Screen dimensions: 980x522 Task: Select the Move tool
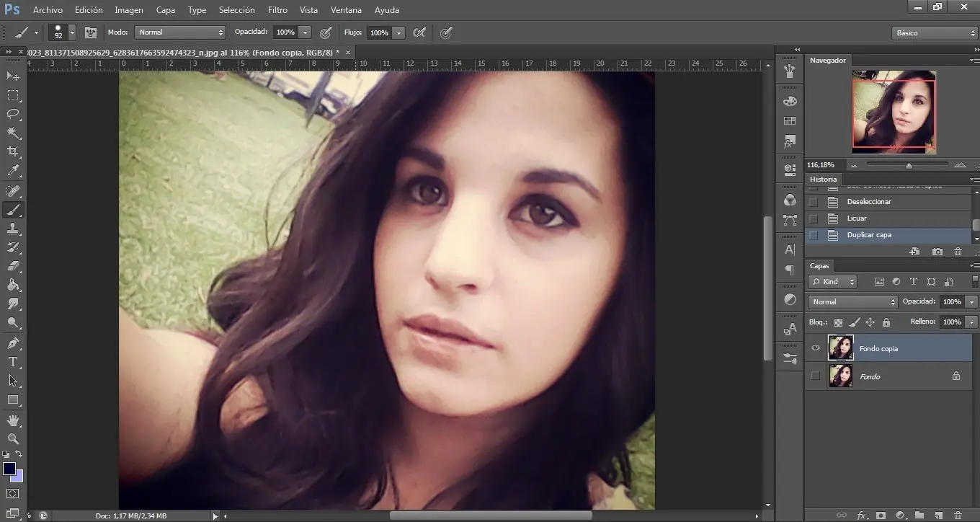click(x=13, y=76)
